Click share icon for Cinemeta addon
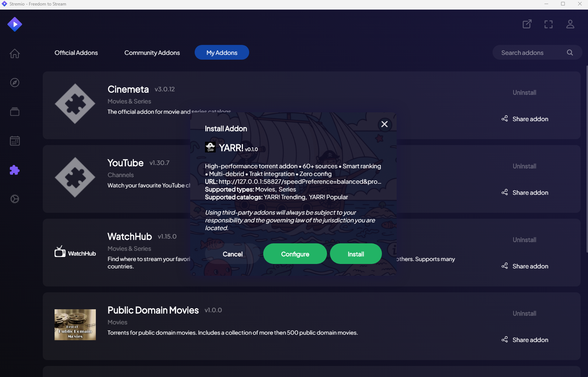This screenshot has width=588, height=377. coord(505,119)
